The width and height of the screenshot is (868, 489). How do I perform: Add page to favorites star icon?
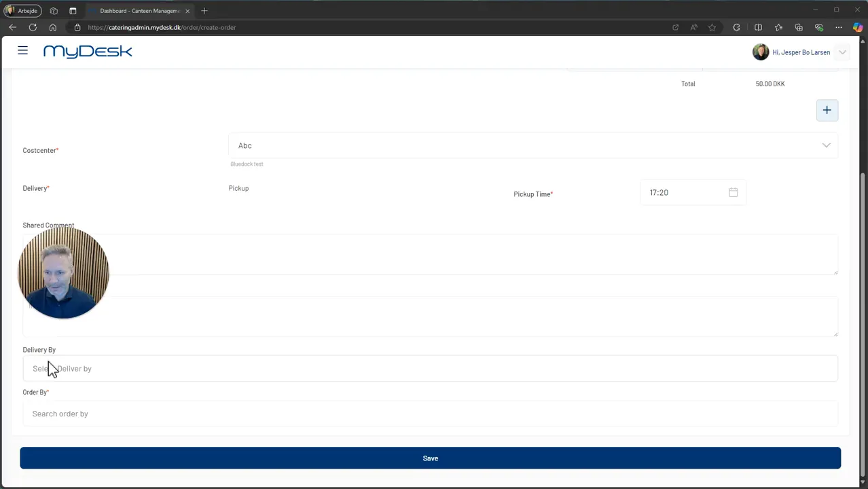point(712,27)
